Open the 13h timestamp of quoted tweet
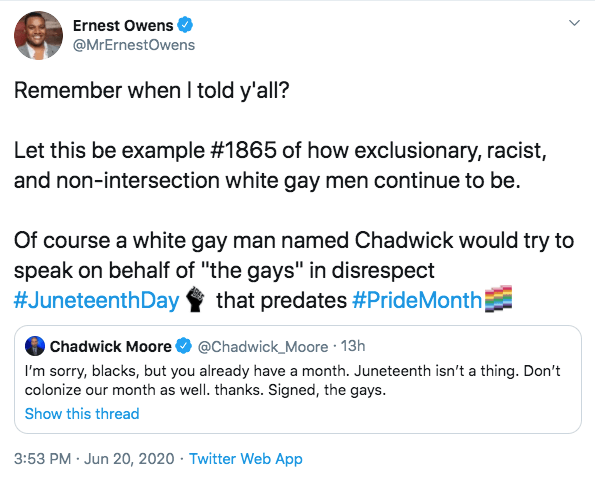Viewport: 595px width, 481px height. point(353,346)
